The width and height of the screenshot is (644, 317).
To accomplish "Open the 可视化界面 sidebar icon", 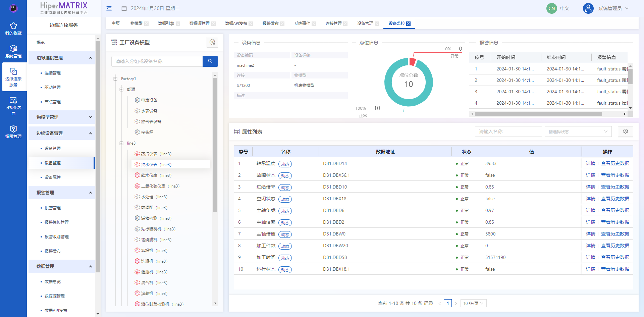I will 13,100.
